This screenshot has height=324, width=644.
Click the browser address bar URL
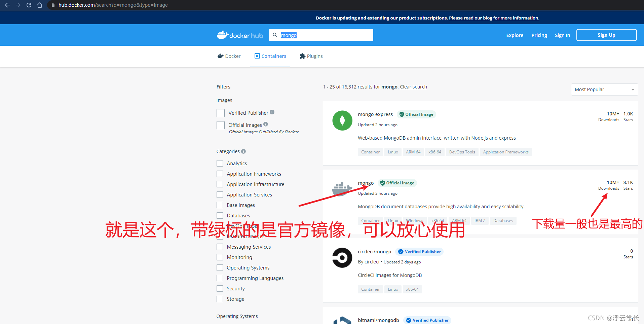click(113, 5)
